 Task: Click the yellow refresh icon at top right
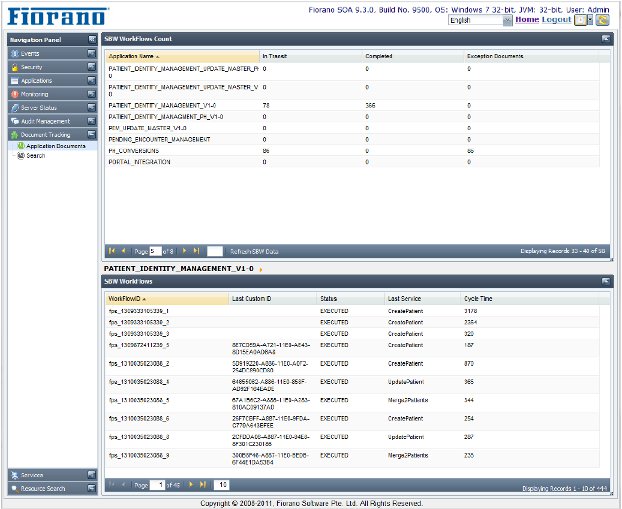click(602, 20)
